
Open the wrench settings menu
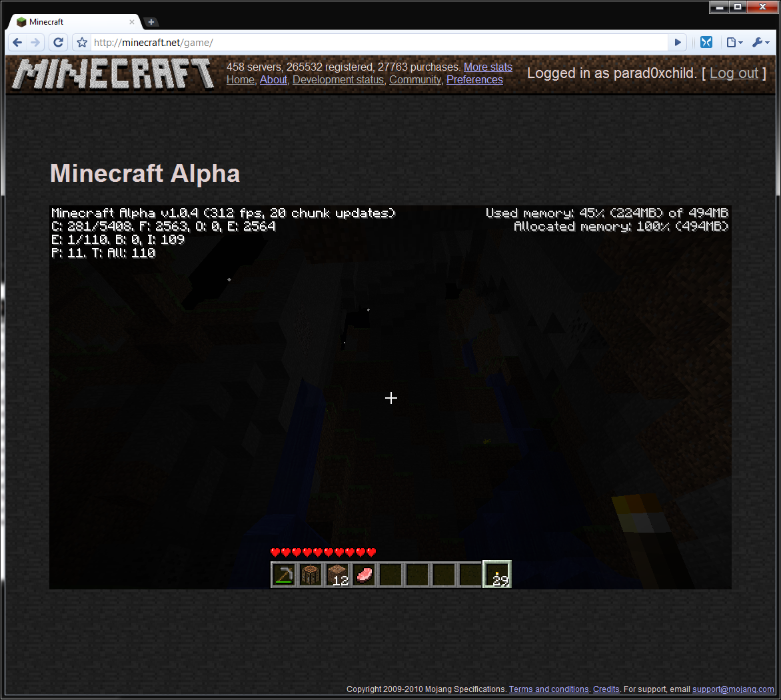click(760, 43)
